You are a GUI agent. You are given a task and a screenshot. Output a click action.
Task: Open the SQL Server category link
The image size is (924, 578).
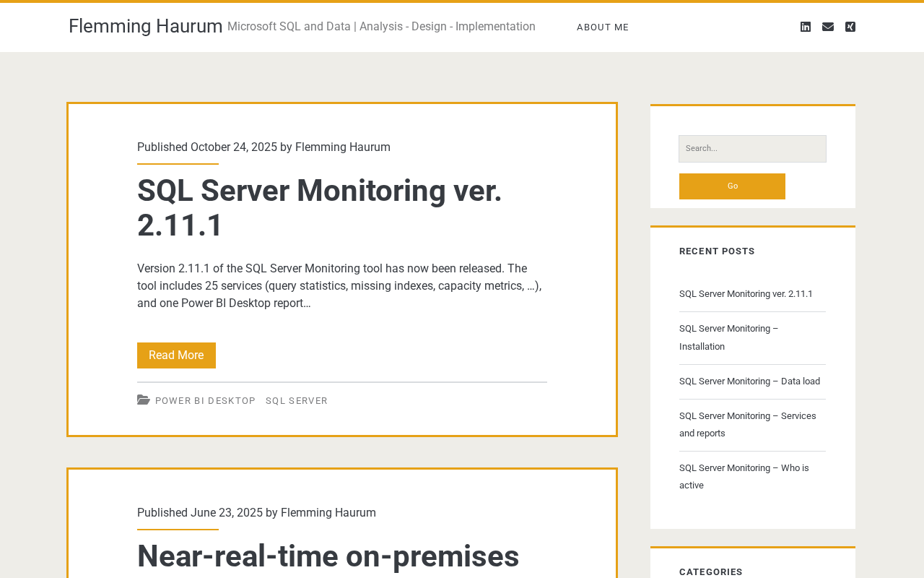click(297, 401)
